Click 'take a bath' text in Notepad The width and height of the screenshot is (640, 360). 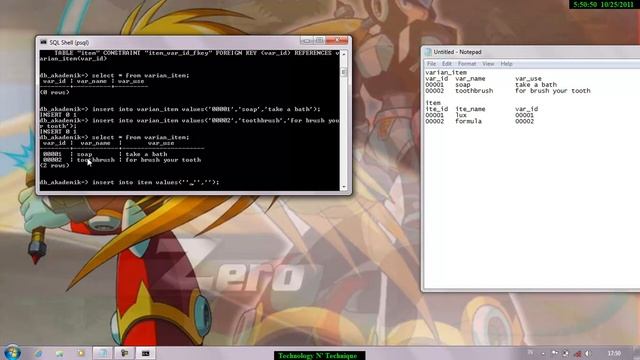click(536, 85)
